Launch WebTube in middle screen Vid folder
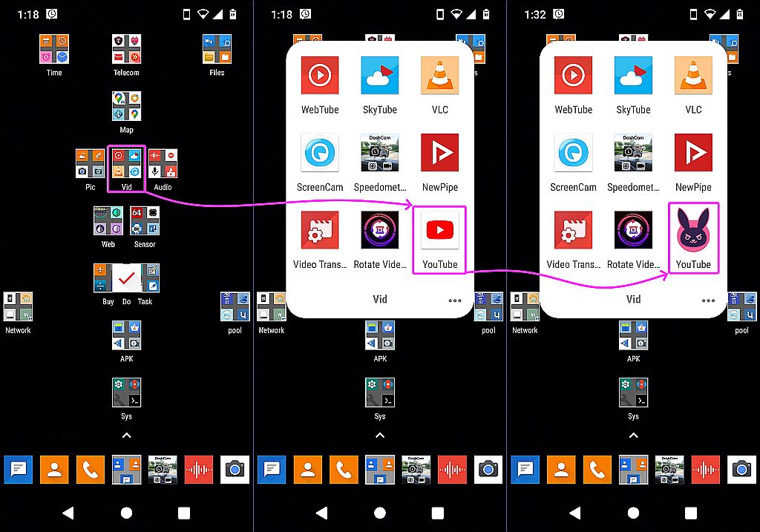Screen dimensions: 760x532 [x=320, y=76]
